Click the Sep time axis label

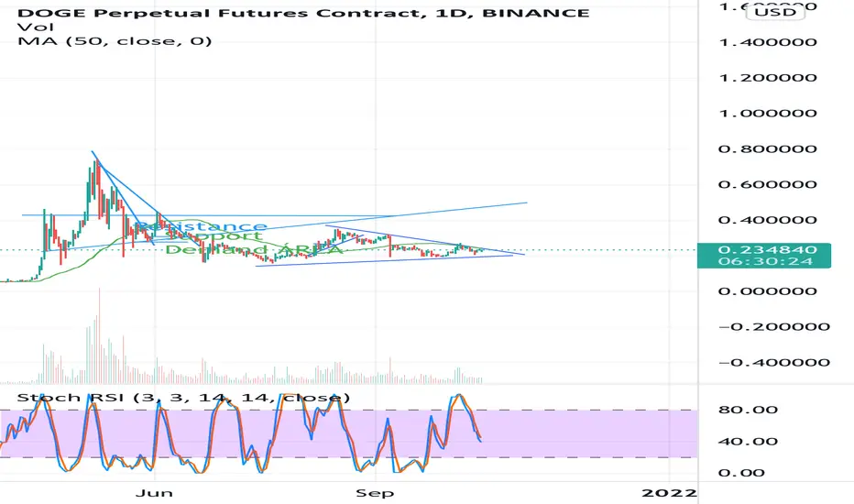coord(375,493)
